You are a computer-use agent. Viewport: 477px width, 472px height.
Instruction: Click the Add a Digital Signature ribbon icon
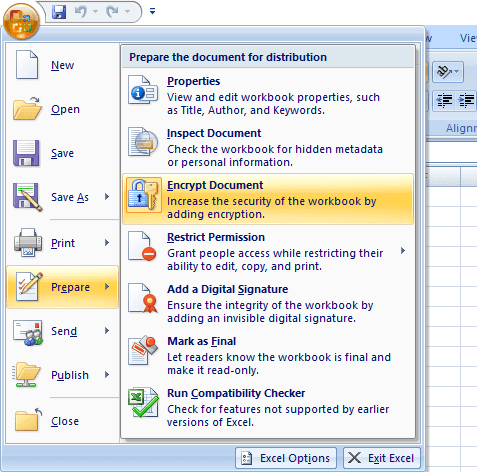(143, 298)
